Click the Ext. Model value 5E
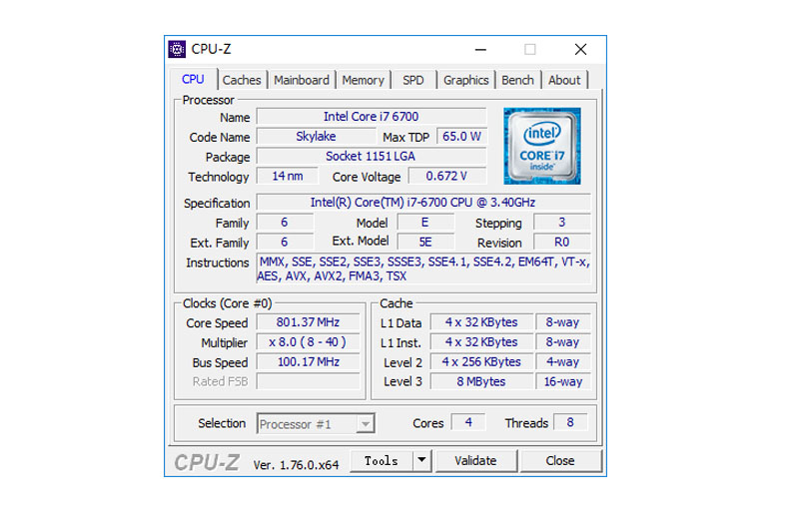This screenshot has height=532, width=799. (x=425, y=243)
